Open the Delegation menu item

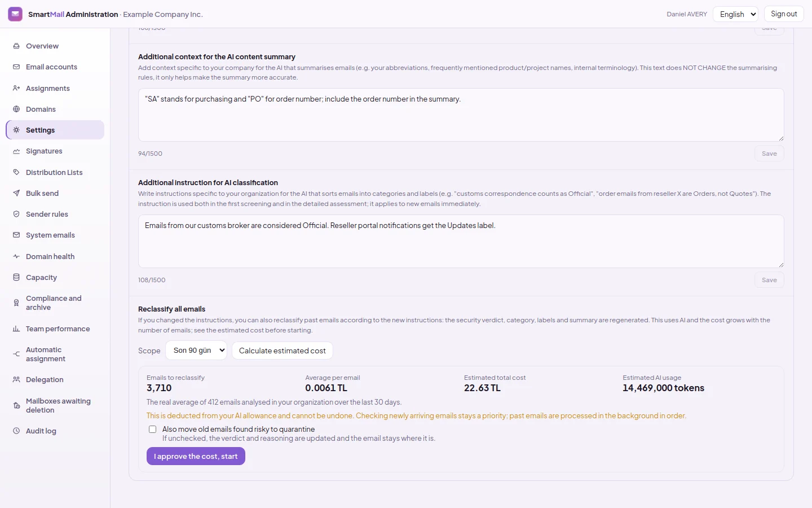point(55,380)
